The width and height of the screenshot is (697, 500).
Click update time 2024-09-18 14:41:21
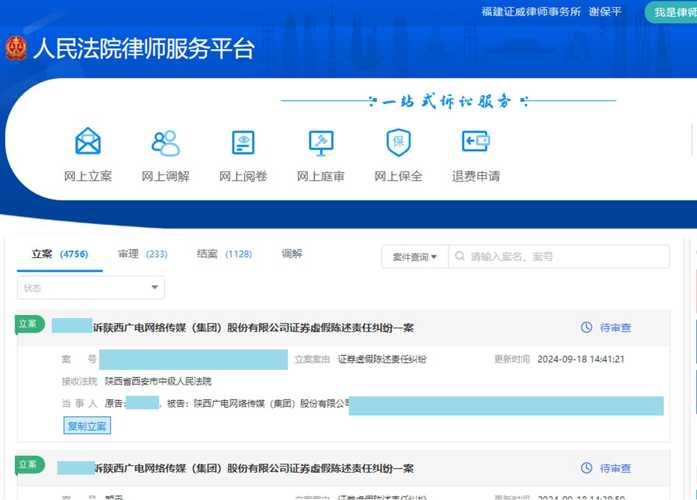(581, 359)
